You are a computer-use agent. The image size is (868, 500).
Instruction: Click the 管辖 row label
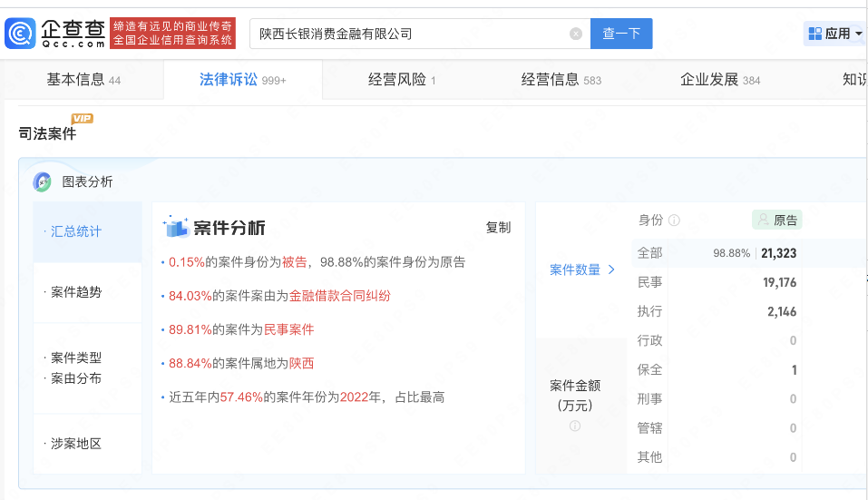650,428
